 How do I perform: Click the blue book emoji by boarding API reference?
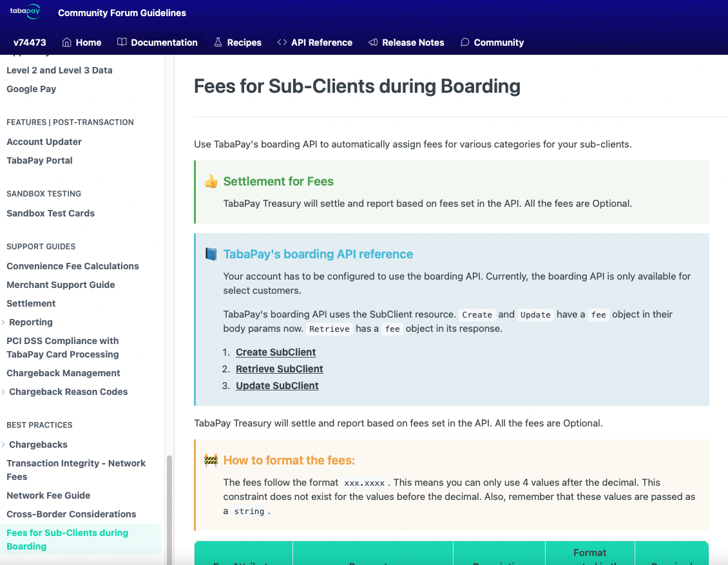(x=211, y=254)
